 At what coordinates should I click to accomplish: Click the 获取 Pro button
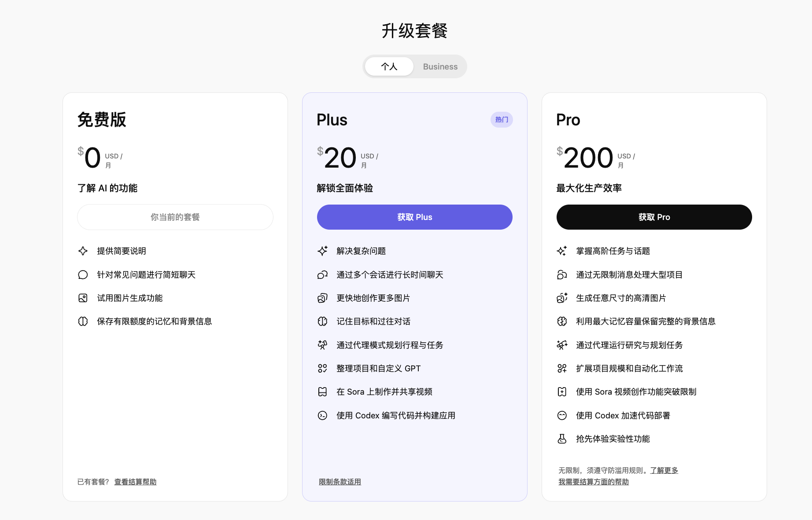click(x=654, y=217)
